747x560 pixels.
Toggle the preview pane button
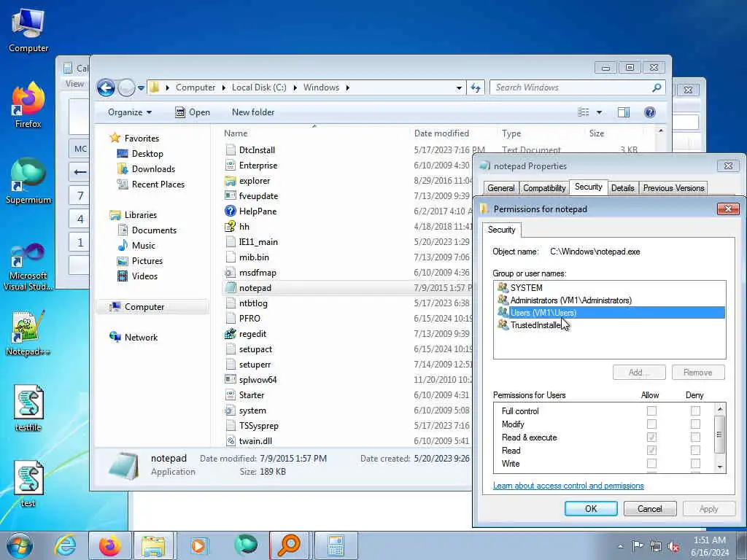coord(623,112)
